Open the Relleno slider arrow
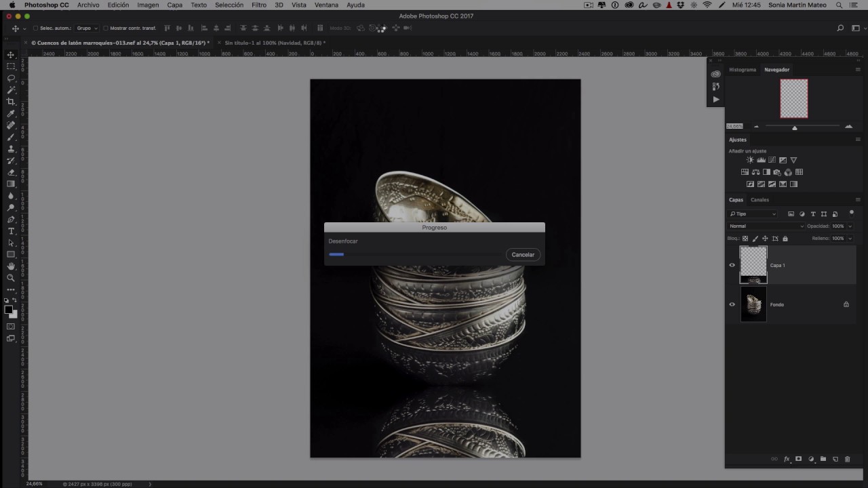 850,239
